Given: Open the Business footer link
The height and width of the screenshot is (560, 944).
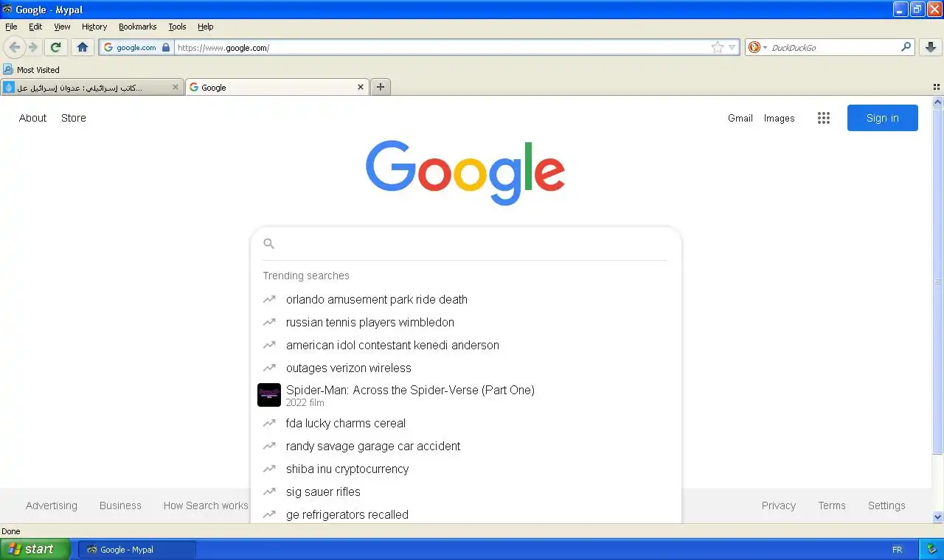Looking at the screenshot, I should [x=120, y=505].
